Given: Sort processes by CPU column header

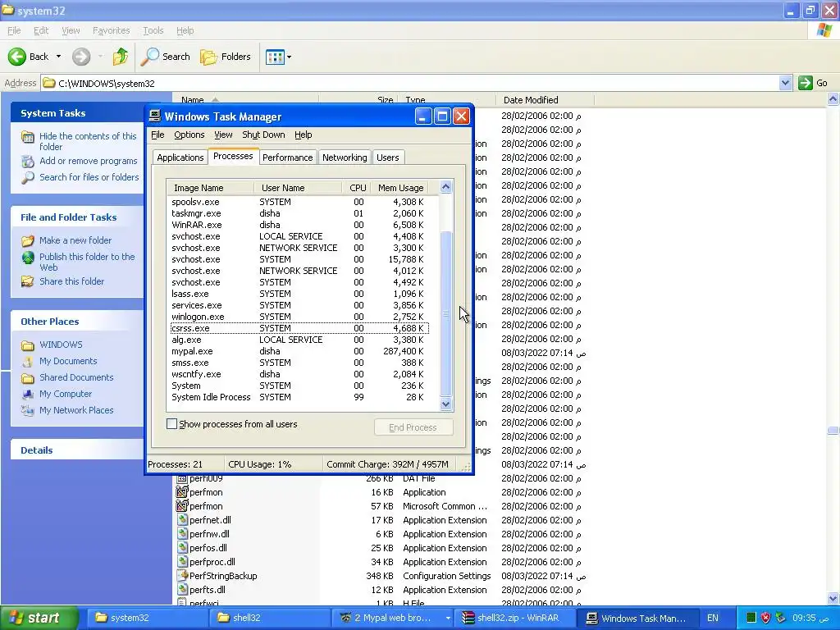Looking at the screenshot, I should click(357, 188).
